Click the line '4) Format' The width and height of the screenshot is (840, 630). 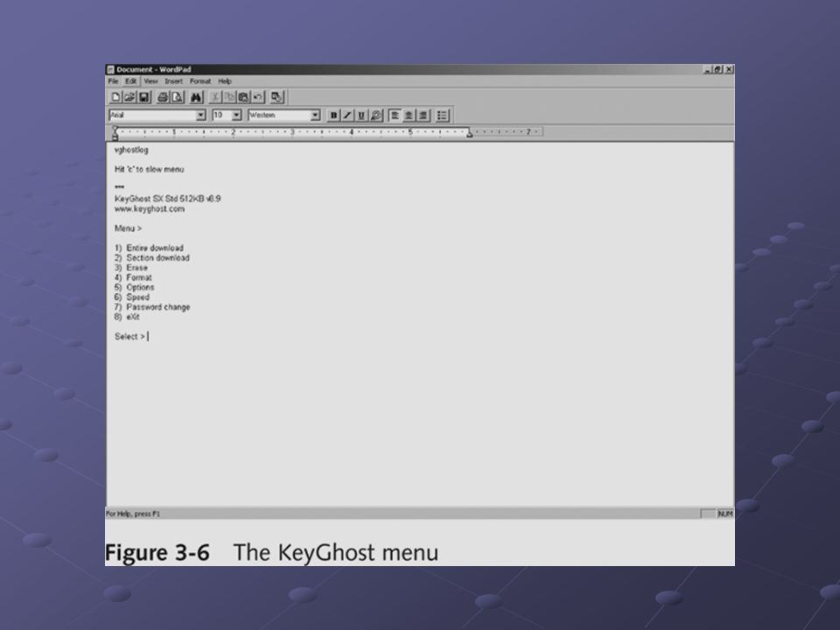coord(133,277)
